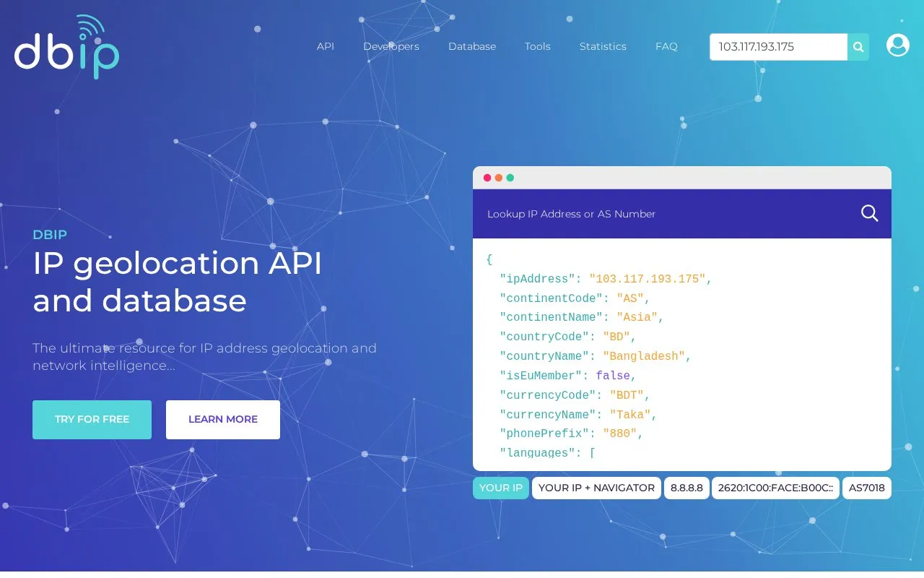Click the "false" isEuMember value

613,376
